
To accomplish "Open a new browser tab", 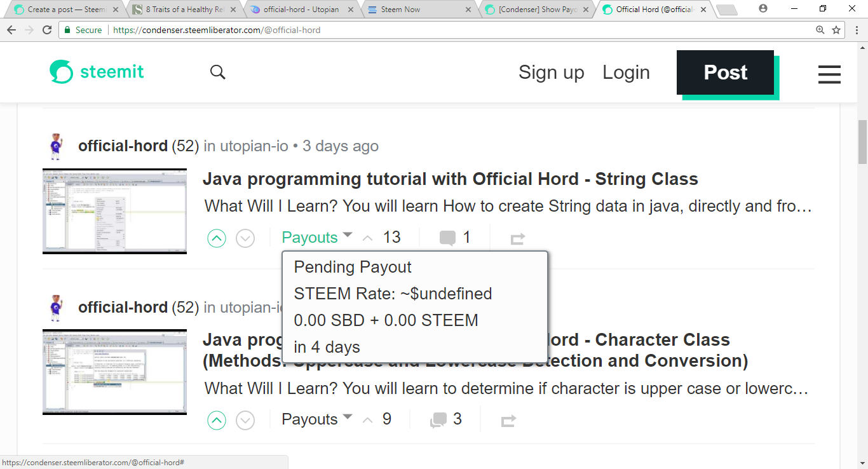I will (726, 10).
